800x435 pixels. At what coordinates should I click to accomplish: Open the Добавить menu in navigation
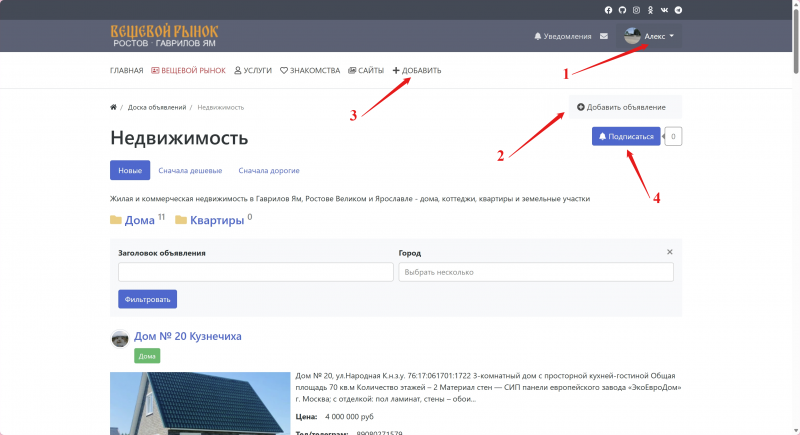tap(417, 71)
